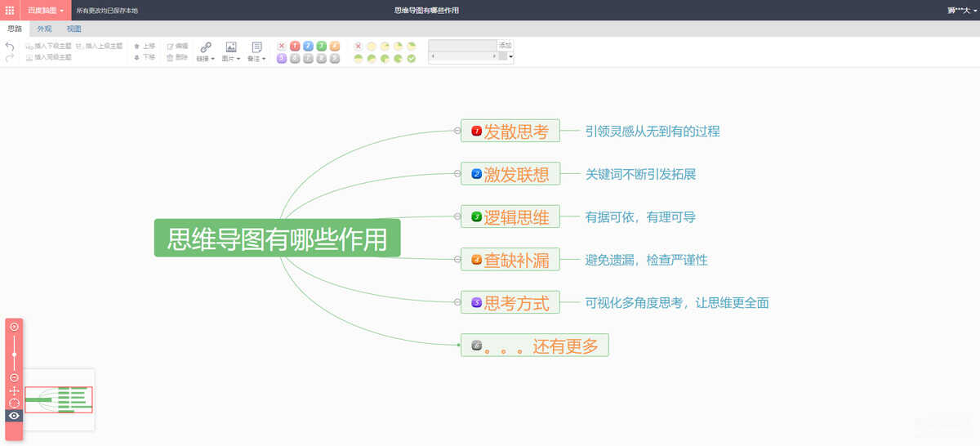Click the resource list horizontal scrollbar
Image resolution: width=980 pixels, height=446 pixels.
[x=462, y=57]
